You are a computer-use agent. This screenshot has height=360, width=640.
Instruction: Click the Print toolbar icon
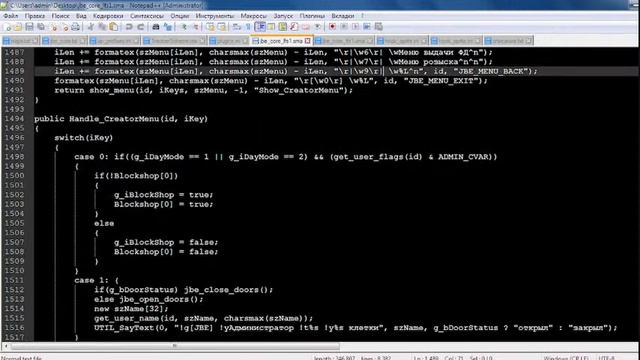(75, 27)
